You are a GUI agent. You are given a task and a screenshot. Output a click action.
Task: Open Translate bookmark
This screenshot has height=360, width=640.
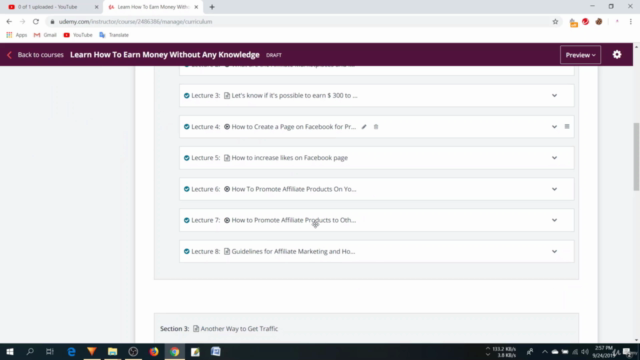114,35
